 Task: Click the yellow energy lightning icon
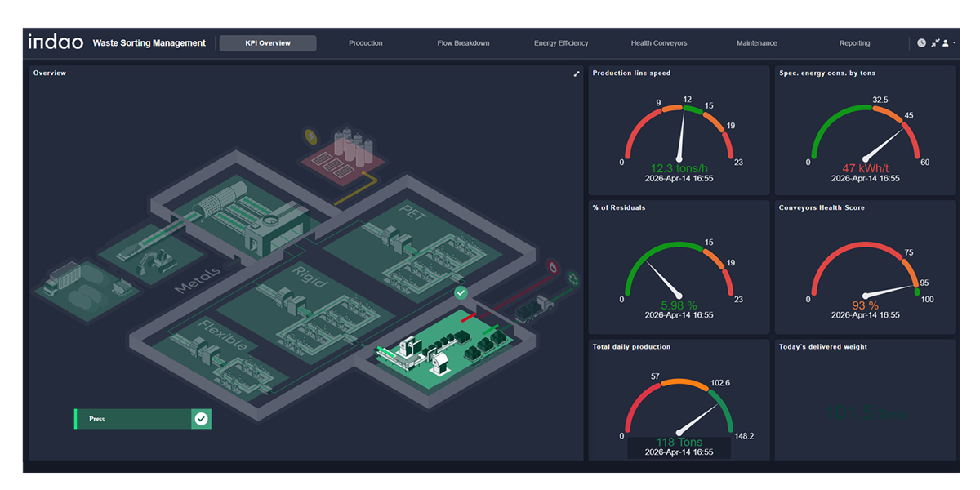(310, 136)
